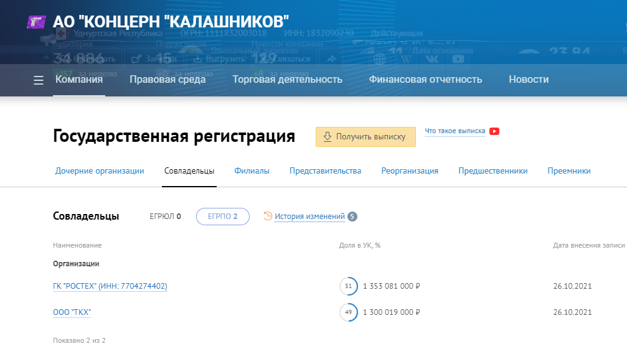Click the change count badge showing 5
Image resolution: width=627 pixels, height=364 pixels.
tap(352, 217)
